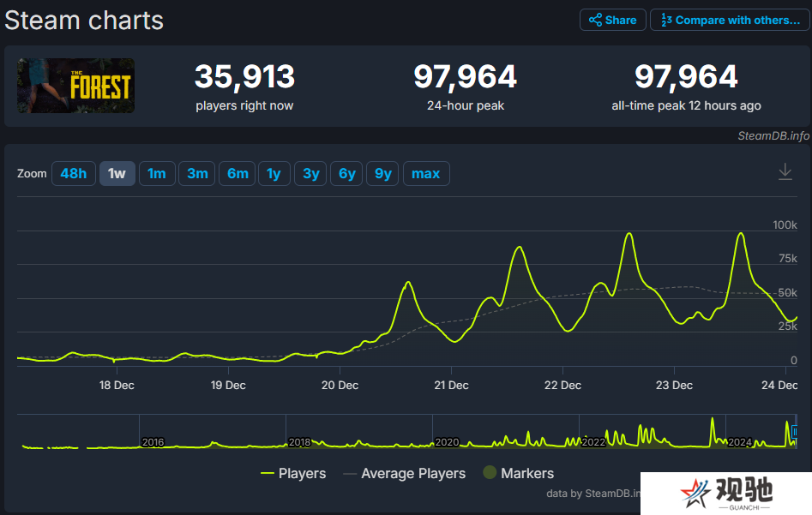This screenshot has height=515, width=812.
Task: Toggle Players series in legend
Action: click(293, 473)
